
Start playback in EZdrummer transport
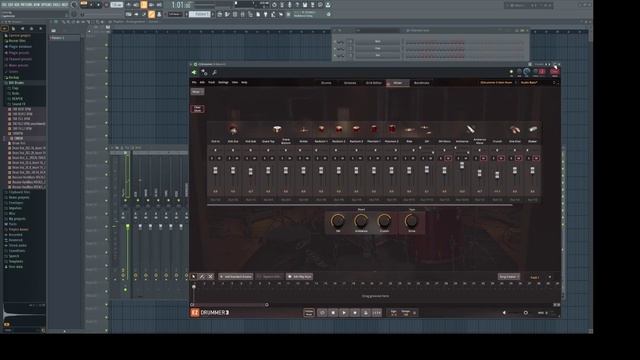click(x=344, y=313)
